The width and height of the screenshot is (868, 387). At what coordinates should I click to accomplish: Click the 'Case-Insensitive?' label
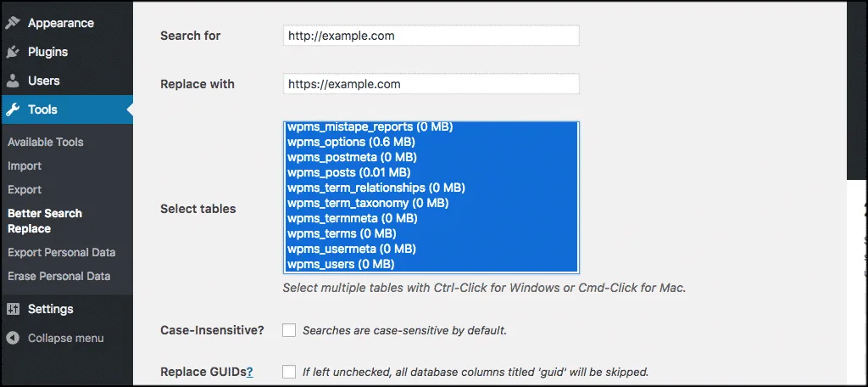point(212,330)
